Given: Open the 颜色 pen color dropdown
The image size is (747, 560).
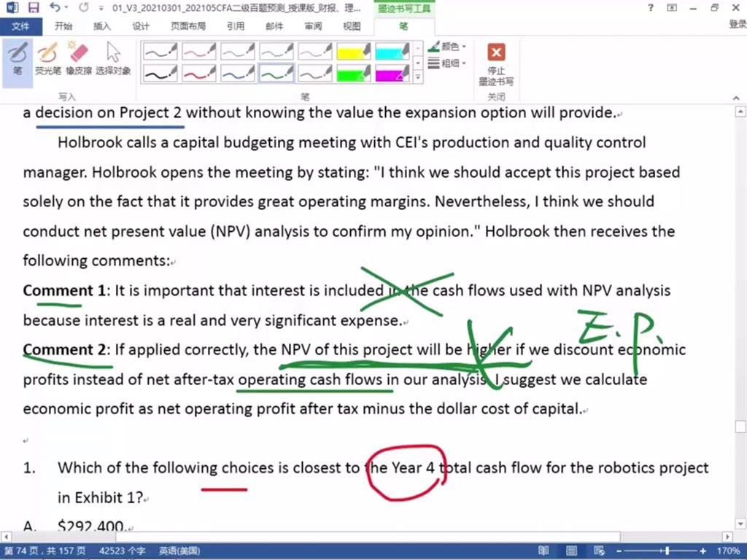Looking at the screenshot, I should (x=447, y=47).
